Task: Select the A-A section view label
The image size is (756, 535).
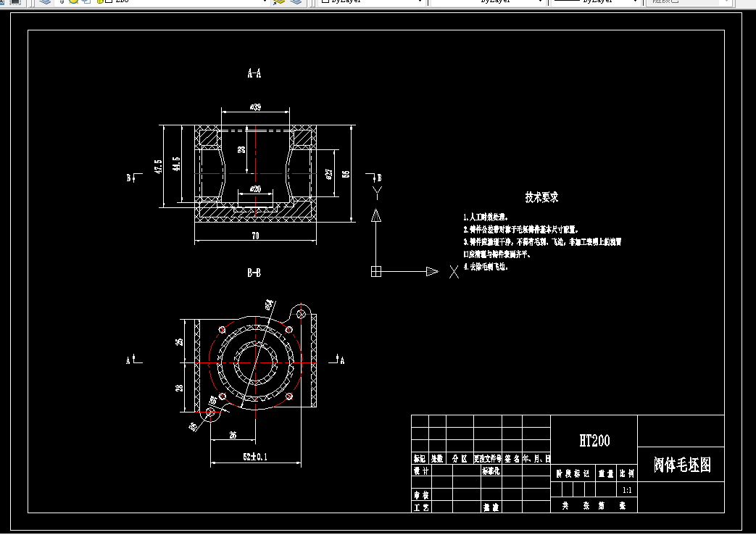Action: tap(254, 73)
